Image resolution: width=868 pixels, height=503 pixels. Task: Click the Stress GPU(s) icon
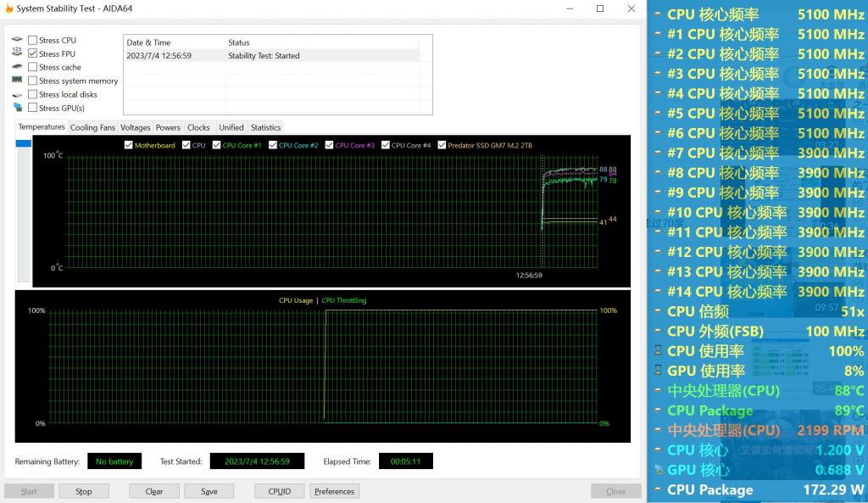pyautogui.click(x=17, y=107)
